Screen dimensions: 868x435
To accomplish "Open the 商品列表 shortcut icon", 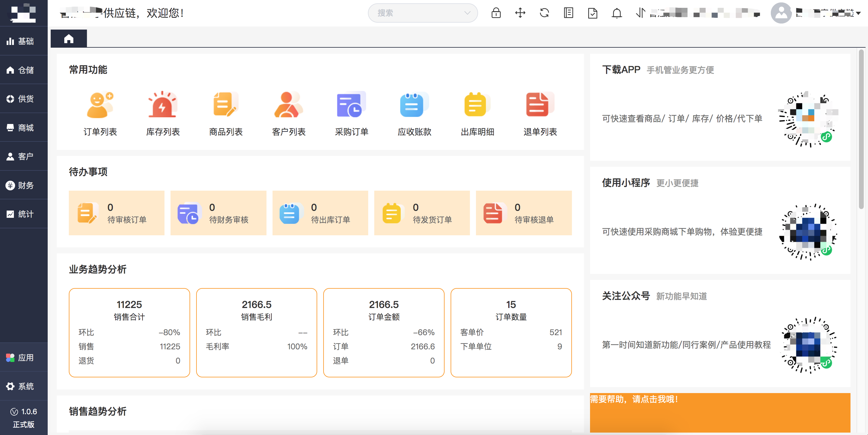I will point(226,105).
